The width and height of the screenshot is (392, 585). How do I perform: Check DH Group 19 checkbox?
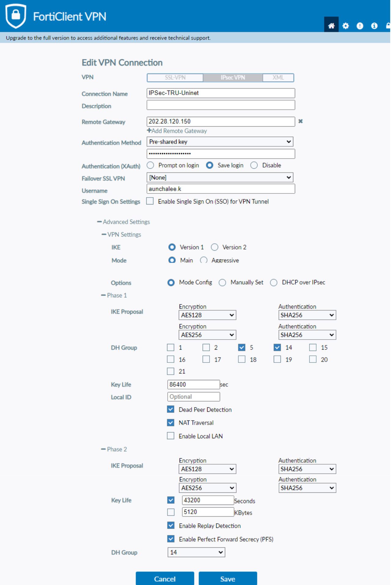277,359
